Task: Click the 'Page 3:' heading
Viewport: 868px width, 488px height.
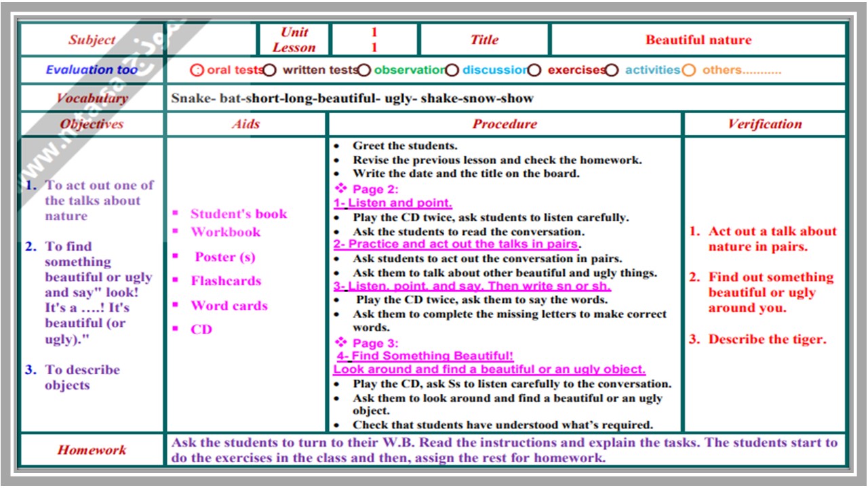Action: pos(375,343)
